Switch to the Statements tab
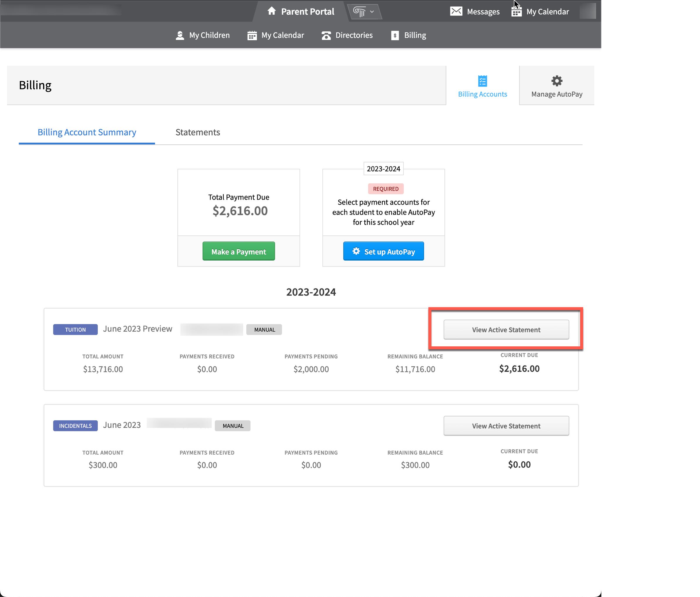The height and width of the screenshot is (597, 700). (x=198, y=132)
